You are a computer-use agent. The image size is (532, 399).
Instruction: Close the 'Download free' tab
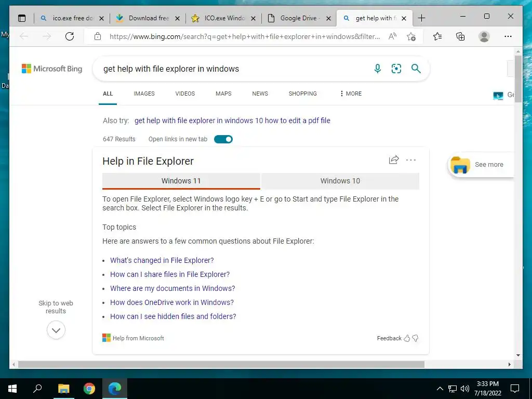click(177, 18)
